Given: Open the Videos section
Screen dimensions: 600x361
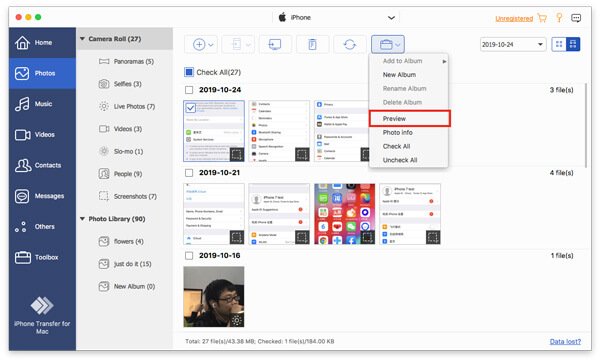Looking at the screenshot, I should click(42, 134).
